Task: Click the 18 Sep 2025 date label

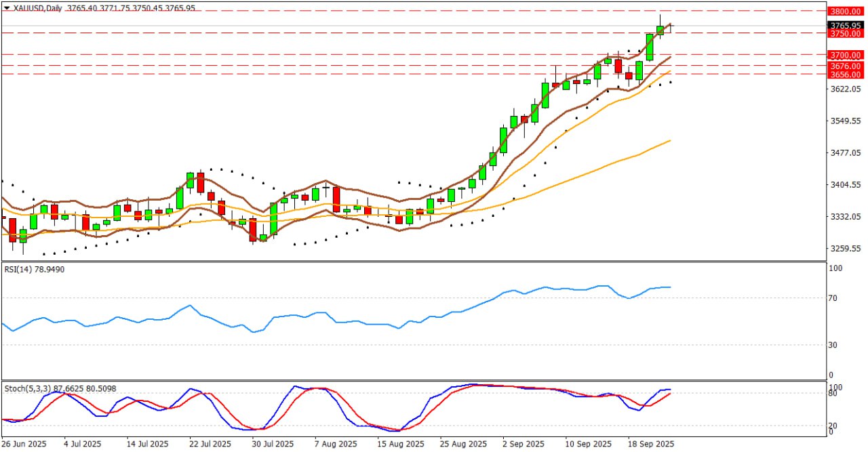Action: (x=650, y=444)
